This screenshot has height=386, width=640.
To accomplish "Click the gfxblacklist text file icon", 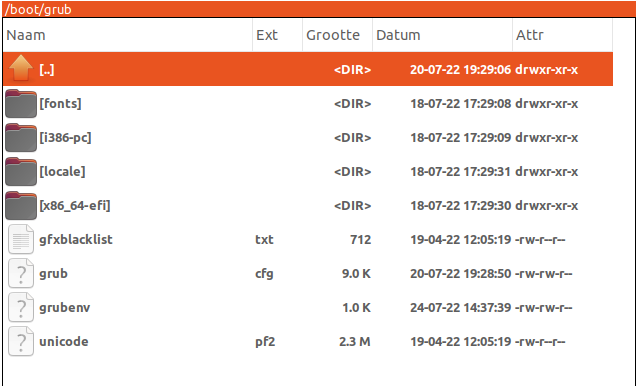I will tap(21, 240).
